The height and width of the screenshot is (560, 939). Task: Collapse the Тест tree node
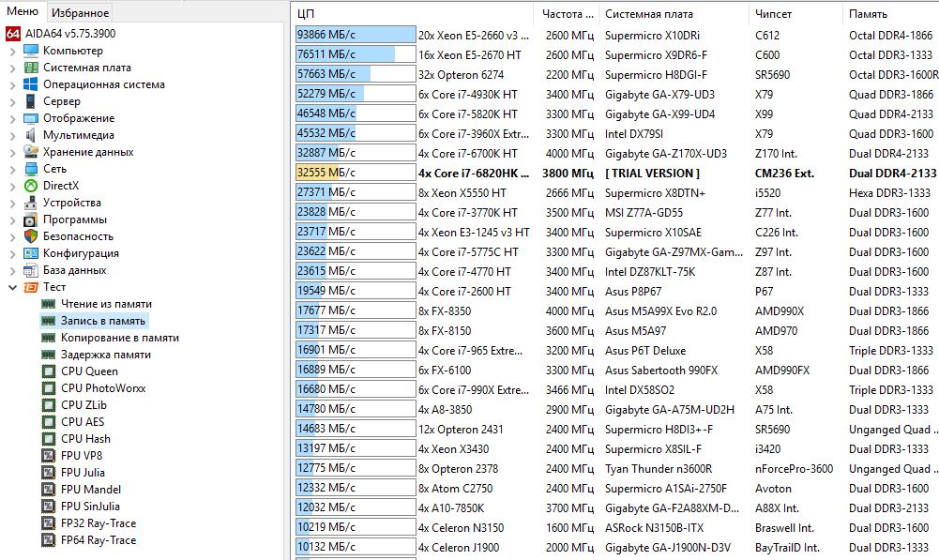(12, 287)
